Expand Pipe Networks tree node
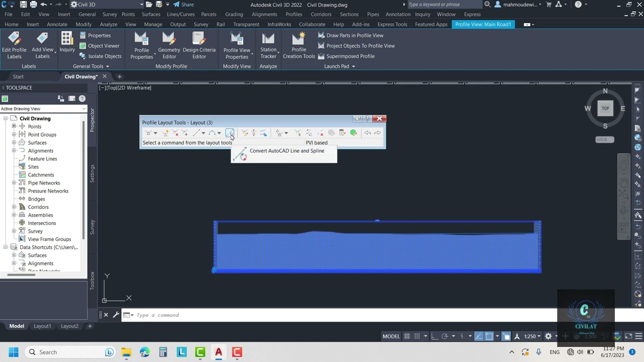The height and width of the screenshot is (362, 644). point(14,183)
